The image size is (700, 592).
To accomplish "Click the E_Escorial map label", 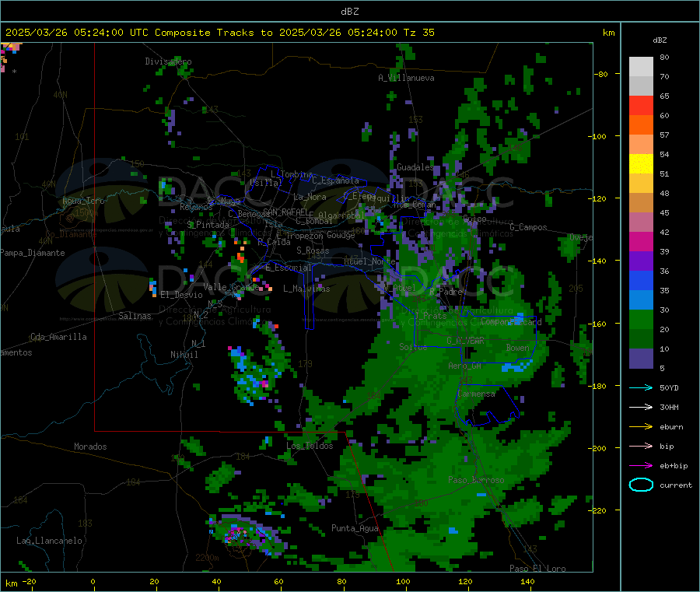I will pyautogui.click(x=288, y=268).
